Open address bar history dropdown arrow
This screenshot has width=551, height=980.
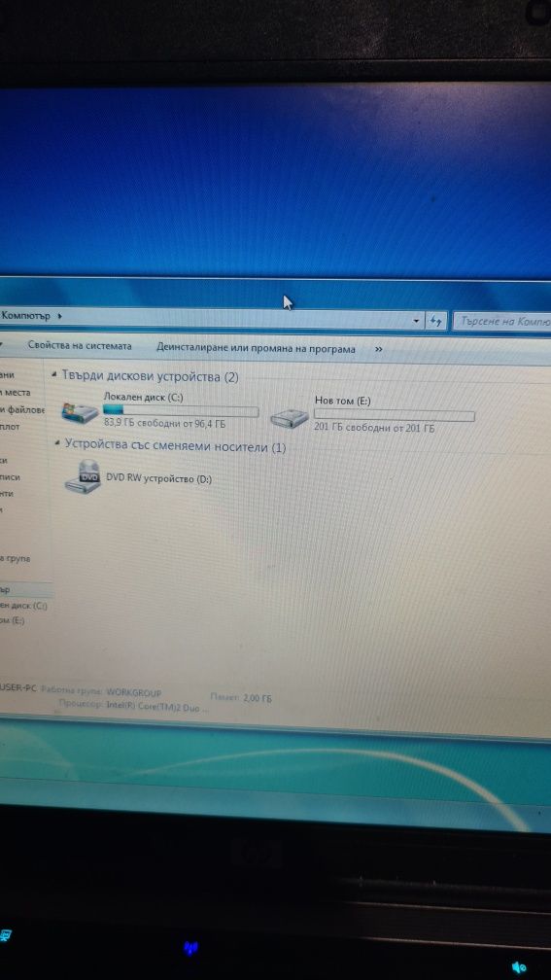coord(417,321)
